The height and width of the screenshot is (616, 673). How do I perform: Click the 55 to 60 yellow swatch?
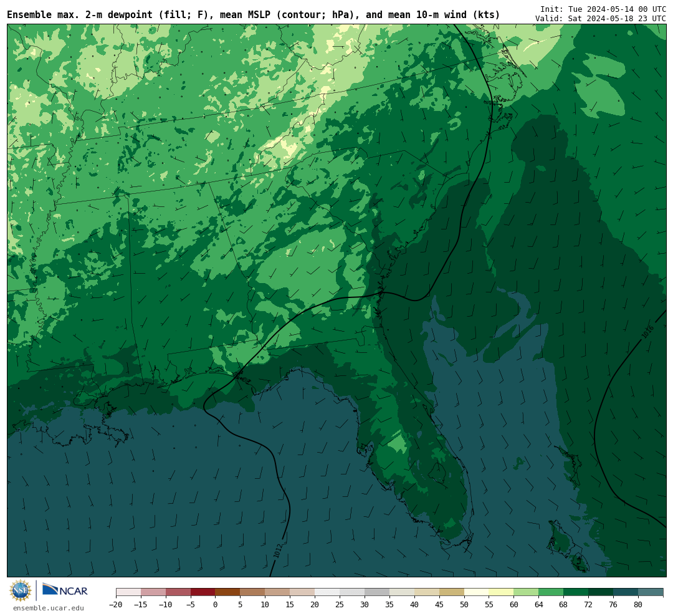pyautogui.click(x=502, y=592)
